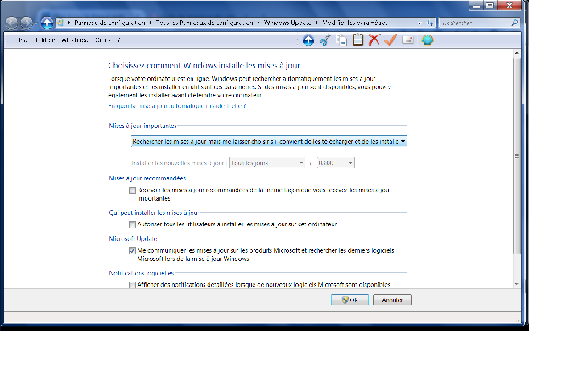Click the Forward navigation arrow
Image resolution: width=588 pixels, height=368 pixels.
pos(26,23)
